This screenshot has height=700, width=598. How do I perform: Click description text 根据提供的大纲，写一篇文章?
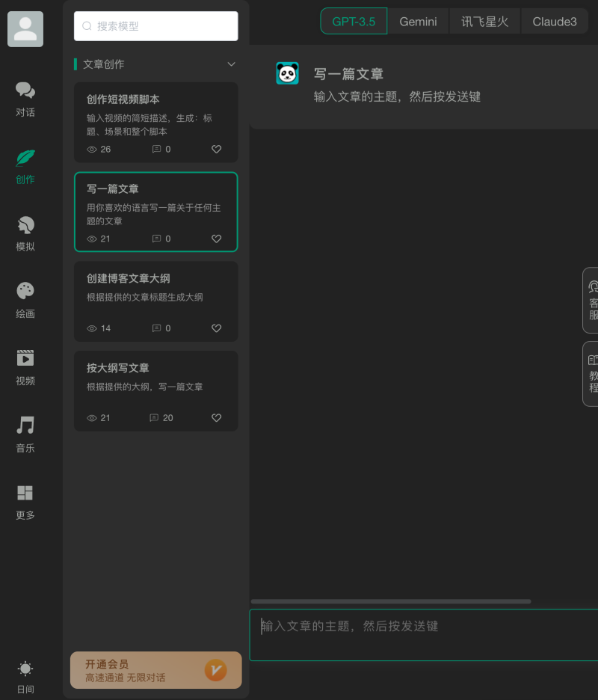tap(144, 387)
